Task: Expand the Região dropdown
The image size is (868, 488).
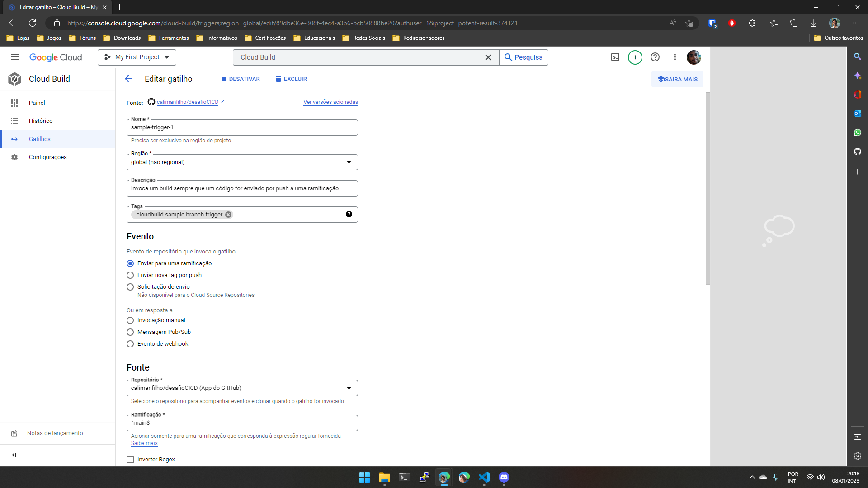Action: [x=348, y=162]
